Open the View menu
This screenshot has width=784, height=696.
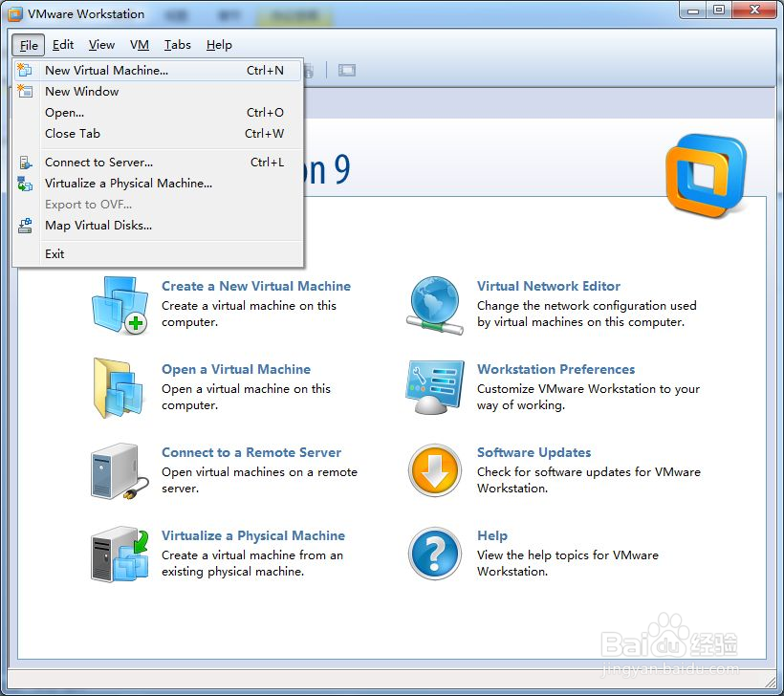tap(101, 45)
